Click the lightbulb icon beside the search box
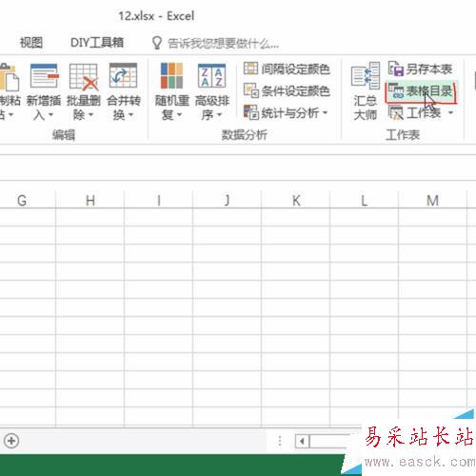The height and width of the screenshot is (476, 476). coord(157,43)
